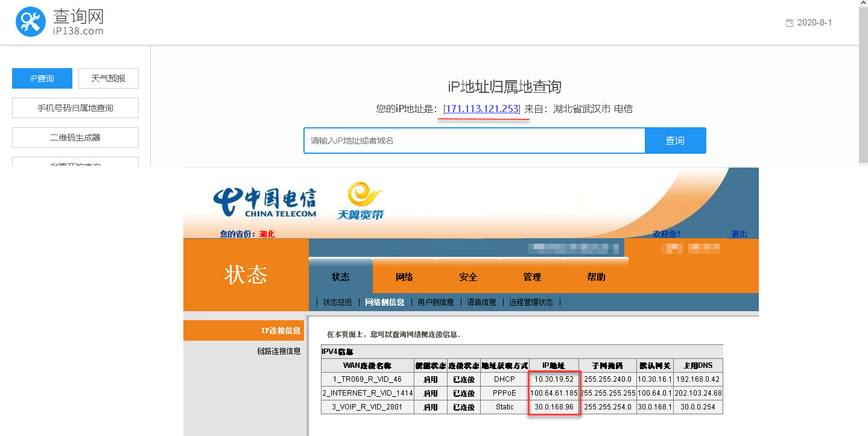Open 远程管理状态 submenu
This screenshot has width=868, height=436.
pyautogui.click(x=531, y=302)
